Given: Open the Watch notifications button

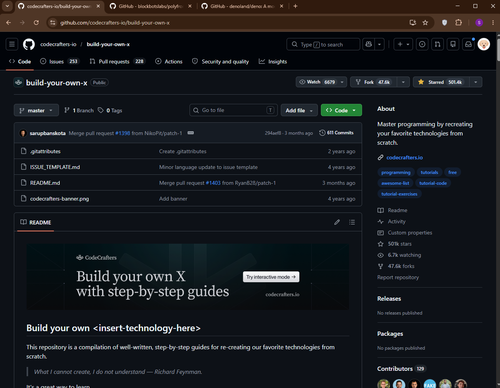Looking at the screenshot, I should (321, 82).
